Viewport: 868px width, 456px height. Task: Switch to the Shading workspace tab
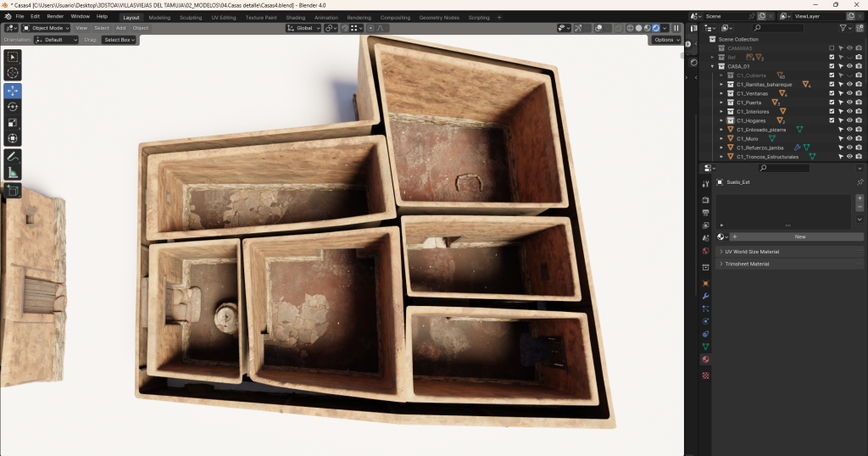coord(295,17)
